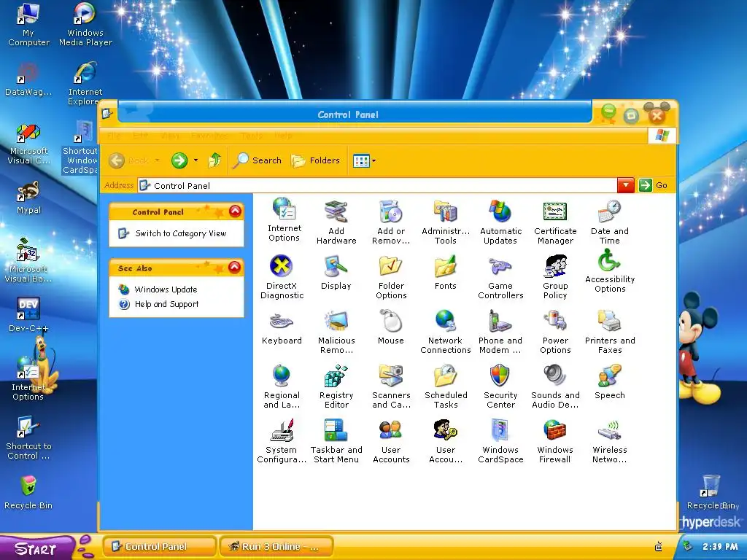
Task: Open Scanners and Cameras icon
Action: 391,386
